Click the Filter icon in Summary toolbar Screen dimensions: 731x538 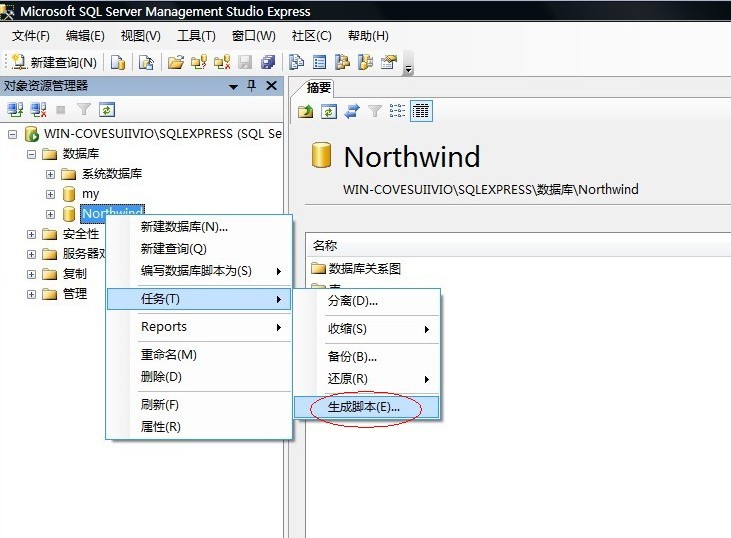pos(375,111)
